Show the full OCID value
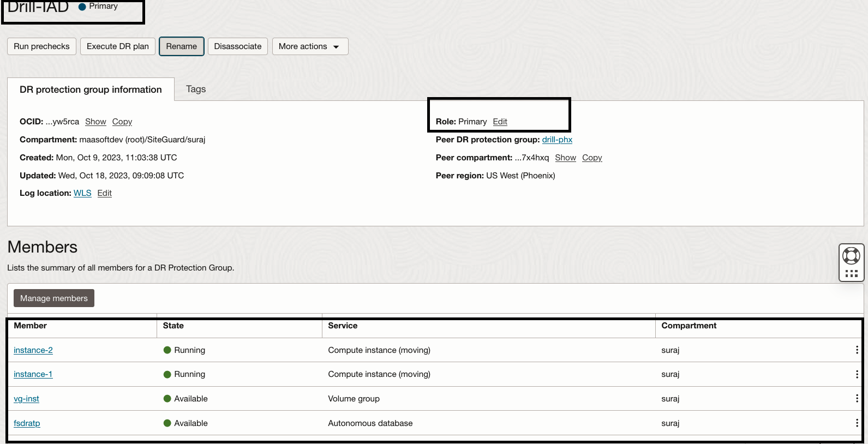 click(95, 122)
